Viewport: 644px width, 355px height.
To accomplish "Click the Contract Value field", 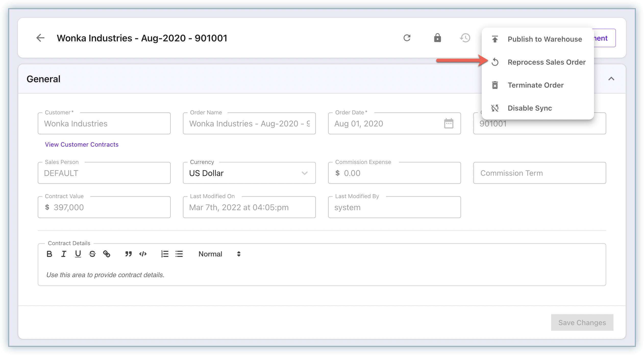I will click(x=104, y=207).
